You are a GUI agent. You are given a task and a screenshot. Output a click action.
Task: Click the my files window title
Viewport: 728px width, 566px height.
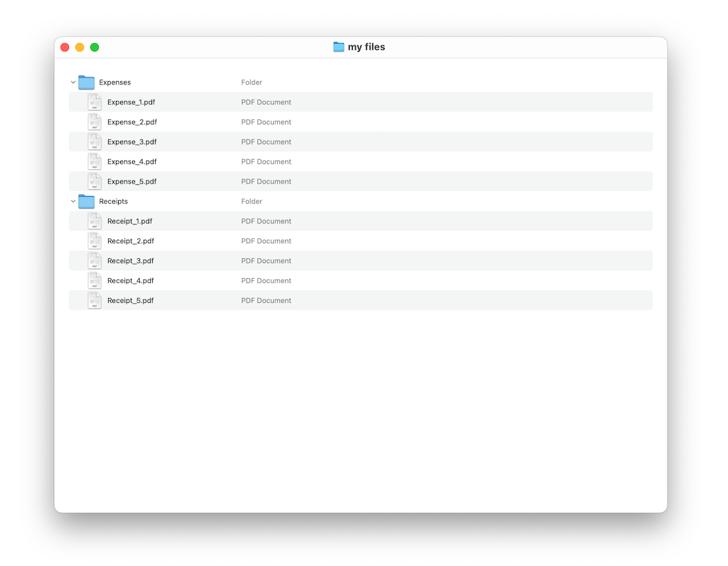click(x=367, y=46)
